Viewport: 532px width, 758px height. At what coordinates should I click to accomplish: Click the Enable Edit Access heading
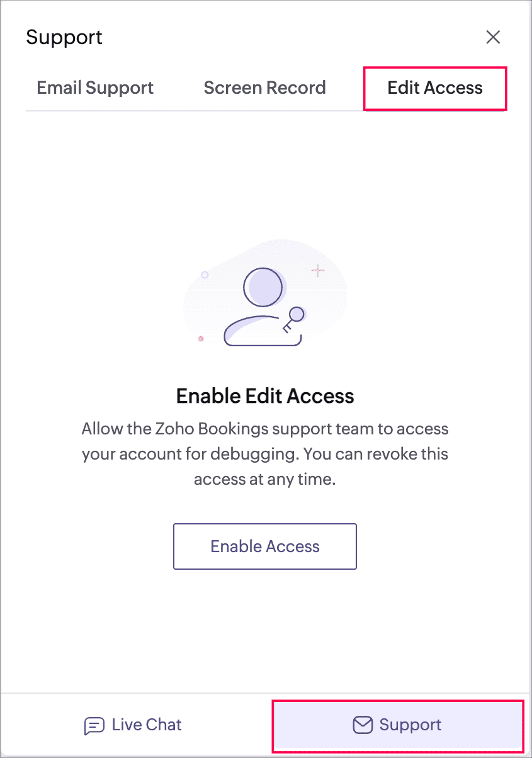coord(265,396)
